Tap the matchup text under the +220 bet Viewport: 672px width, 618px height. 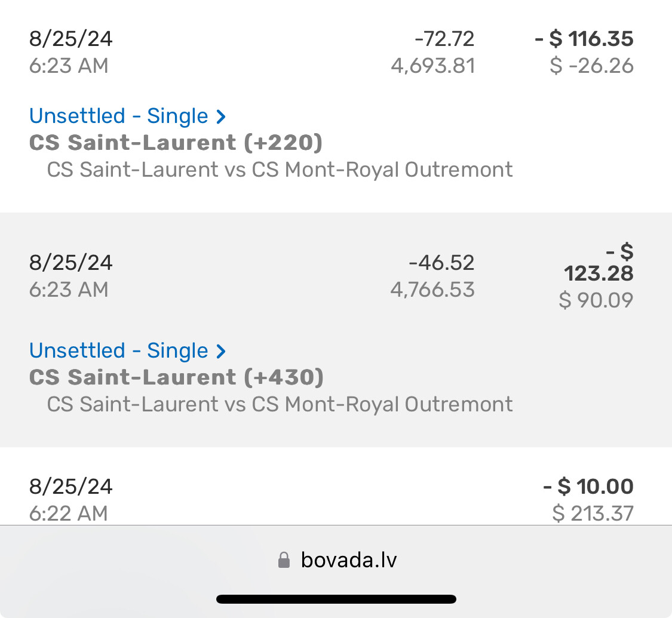pos(280,170)
